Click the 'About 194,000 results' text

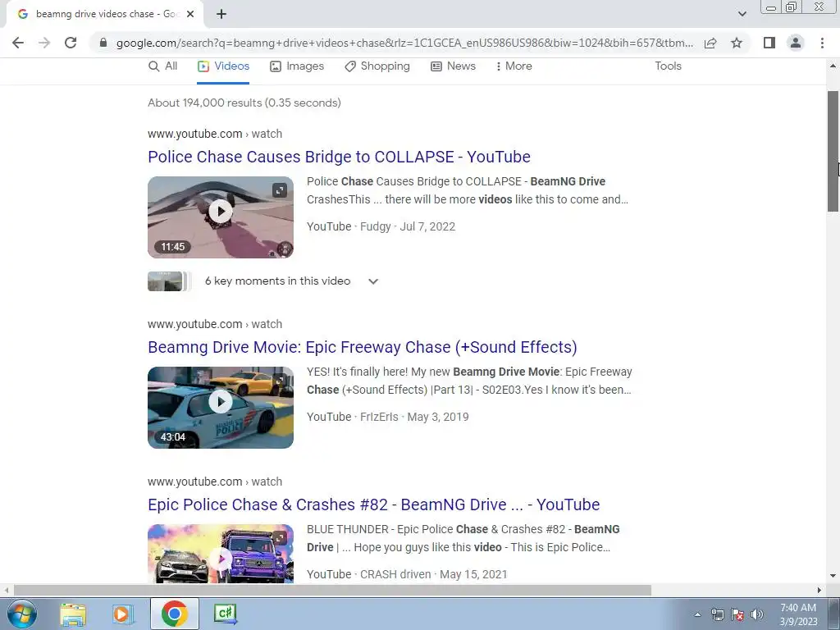click(x=244, y=103)
